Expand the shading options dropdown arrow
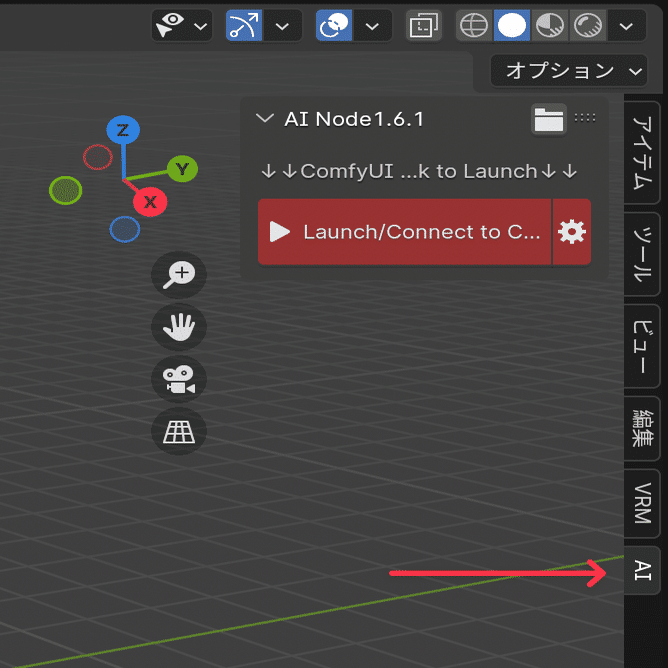Image resolution: width=668 pixels, height=668 pixels. pos(626,26)
